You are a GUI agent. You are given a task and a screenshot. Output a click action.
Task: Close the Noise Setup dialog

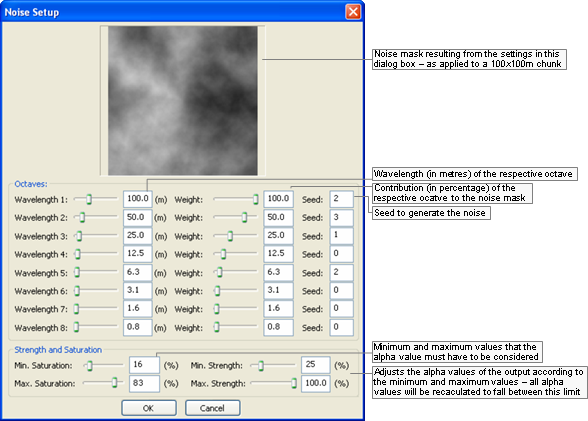click(352, 12)
